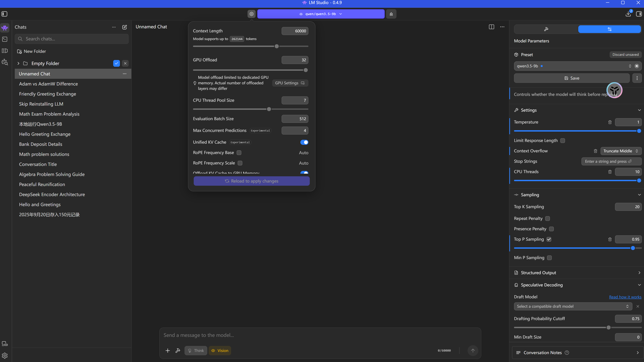
Task: Save the current preset
Action: pyautogui.click(x=572, y=78)
